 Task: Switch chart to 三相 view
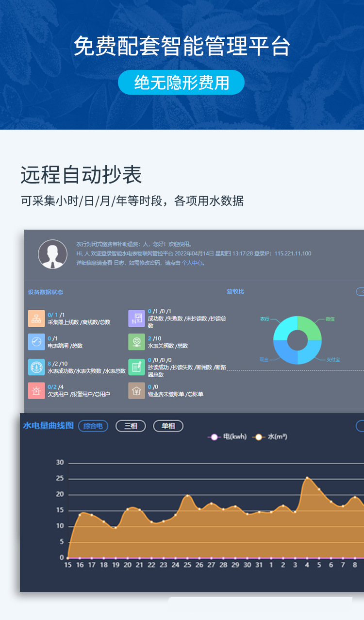[131, 426]
